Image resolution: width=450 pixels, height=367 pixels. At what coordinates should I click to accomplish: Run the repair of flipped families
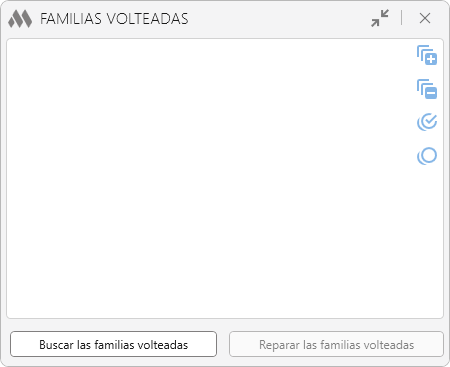point(336,344)
